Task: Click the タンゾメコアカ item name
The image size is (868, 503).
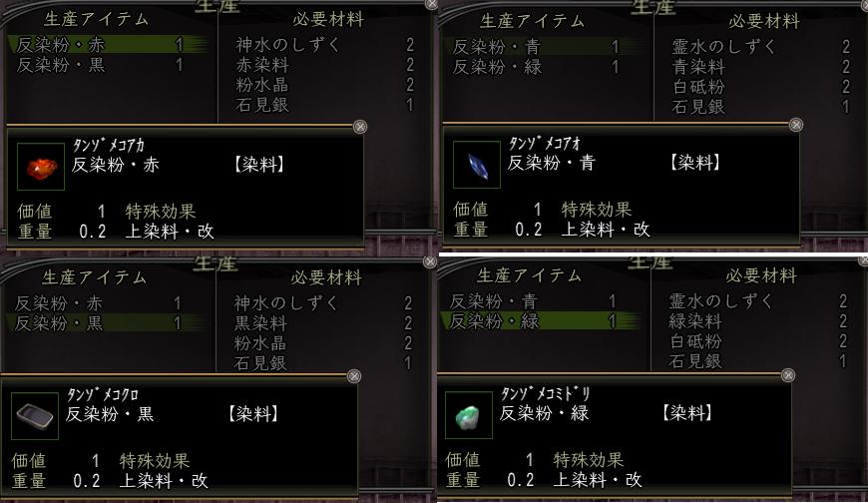Action: point(109,146)
